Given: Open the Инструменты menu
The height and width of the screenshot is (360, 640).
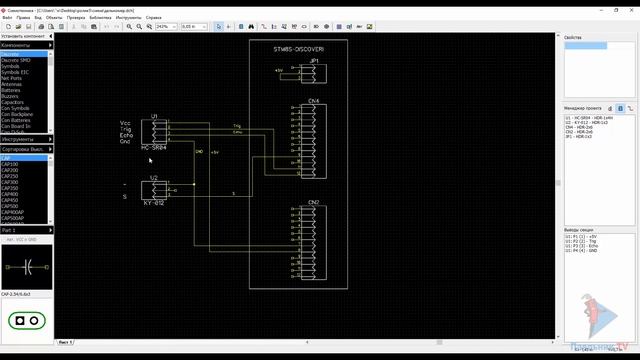Looking at the screenshot, I should point(128,18).
